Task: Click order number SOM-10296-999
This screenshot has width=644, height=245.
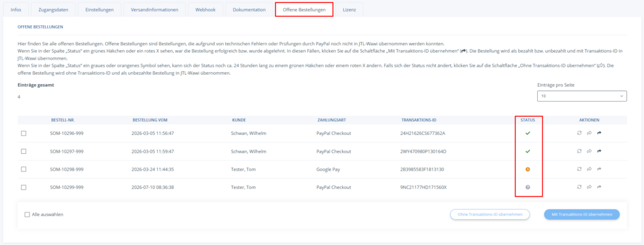Action: point(67,133)
